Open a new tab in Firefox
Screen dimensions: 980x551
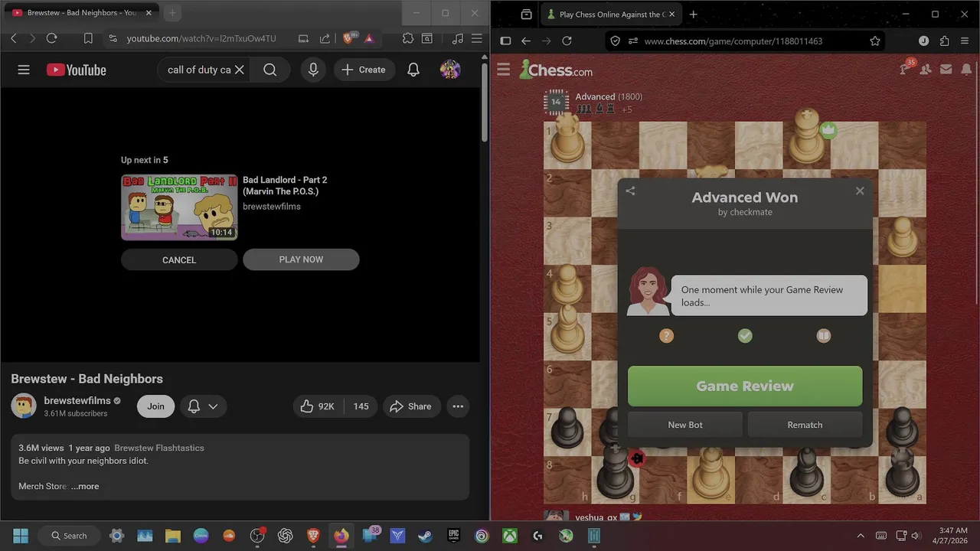coord(693,14)
